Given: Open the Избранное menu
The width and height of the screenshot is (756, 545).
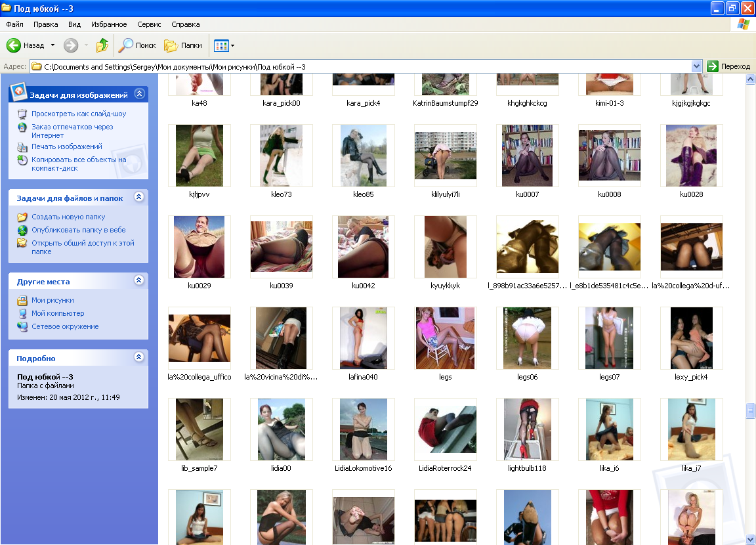Looking at the screenshot, I should click(109, 24).
